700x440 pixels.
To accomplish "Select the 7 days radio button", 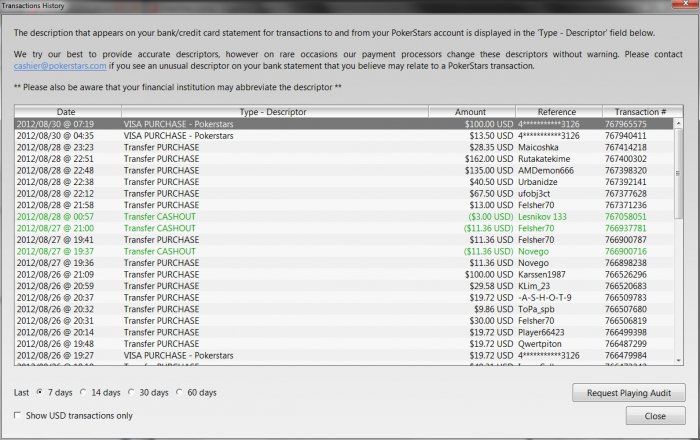I will pyautogui.click(x=40, y=392).
